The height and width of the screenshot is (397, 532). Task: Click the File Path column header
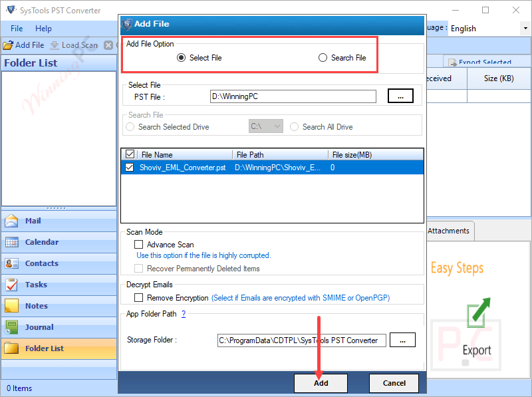(x=280, y=155)
